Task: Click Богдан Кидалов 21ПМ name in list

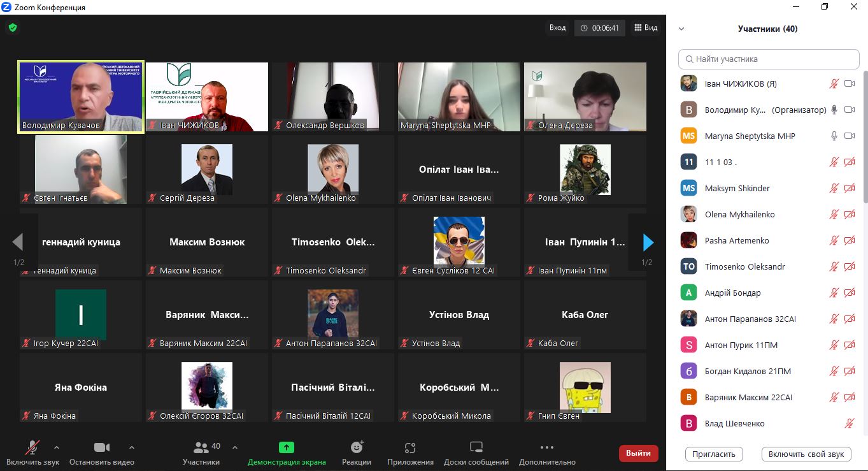Action: [748, 371]
